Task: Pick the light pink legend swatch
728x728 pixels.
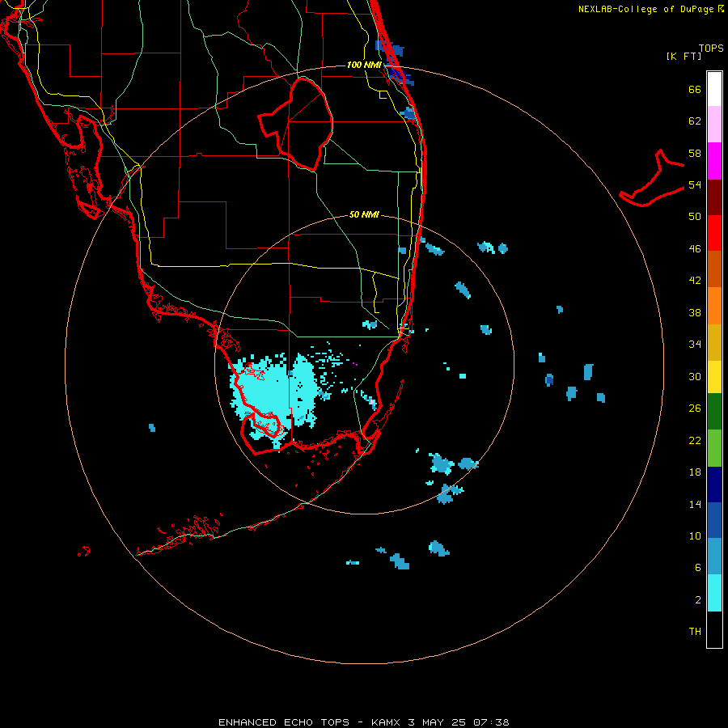Action: tap(714, 125)
